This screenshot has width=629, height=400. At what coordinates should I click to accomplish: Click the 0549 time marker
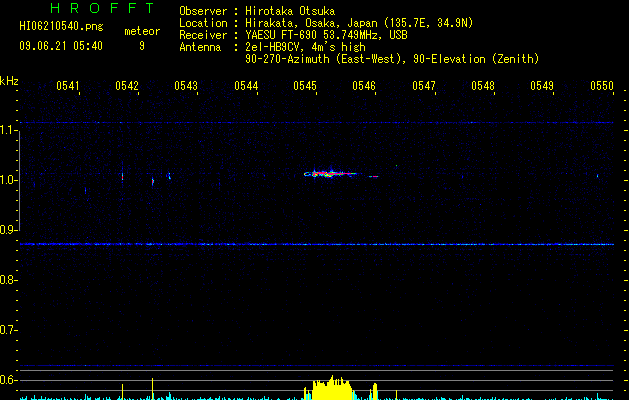(542, 86)
